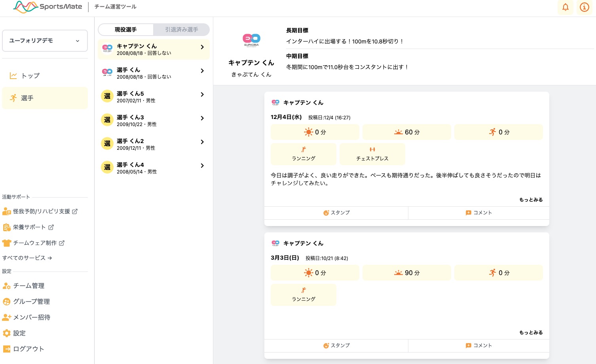Screen dimensions: 596x364
Task: Click スタンプ on 12月4日 post
Action: tap(336, 213)
